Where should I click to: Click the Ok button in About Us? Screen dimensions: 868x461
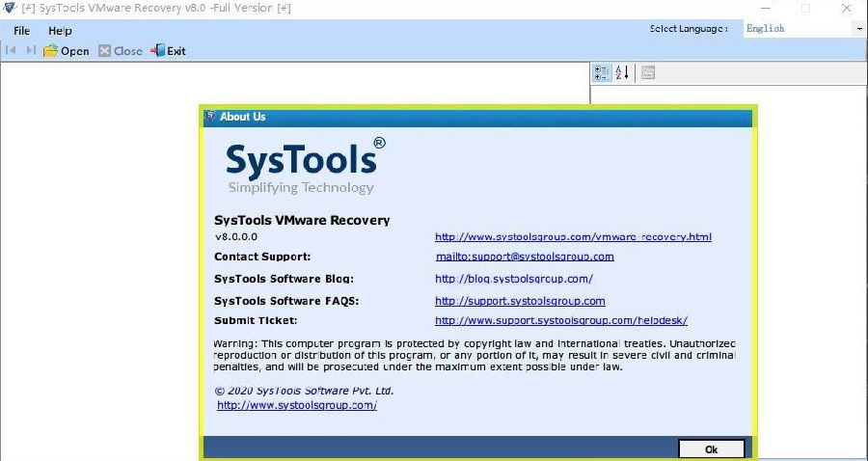[712, 449]
